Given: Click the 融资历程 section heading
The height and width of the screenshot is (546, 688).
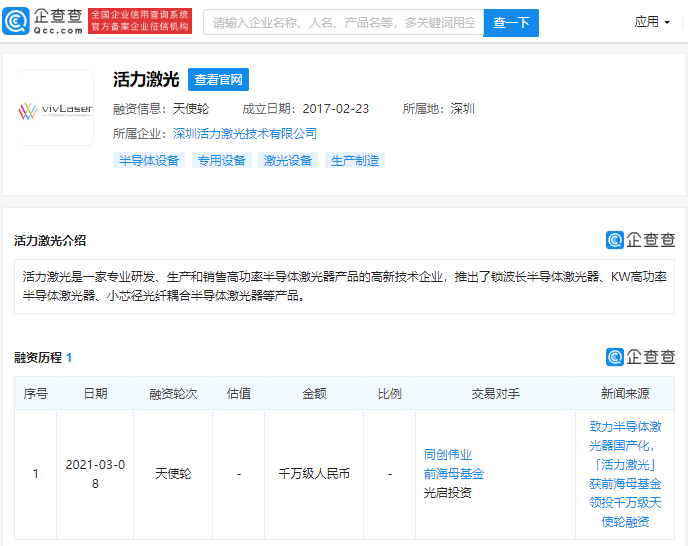Looking at the screenshot, I should pos(43,358).
